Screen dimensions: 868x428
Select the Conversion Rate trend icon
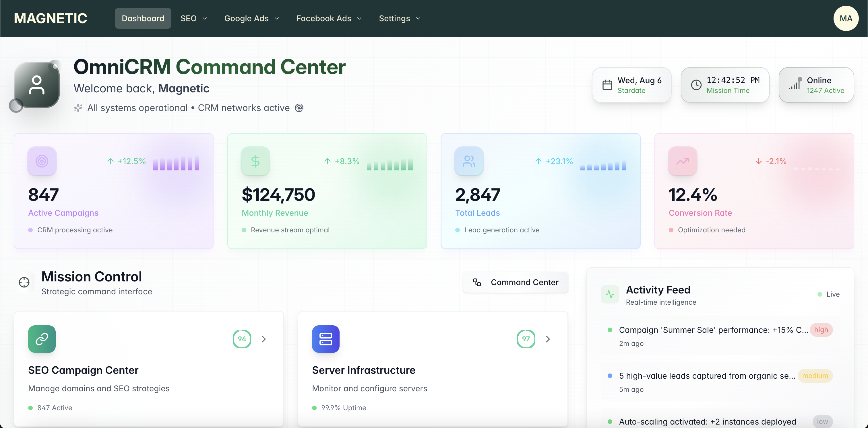tap(682, 161)
